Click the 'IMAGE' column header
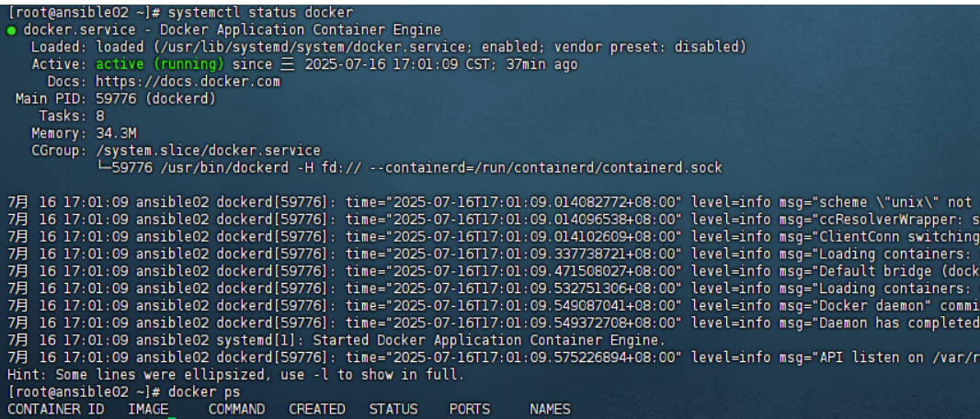 click(x=148, y=410)
